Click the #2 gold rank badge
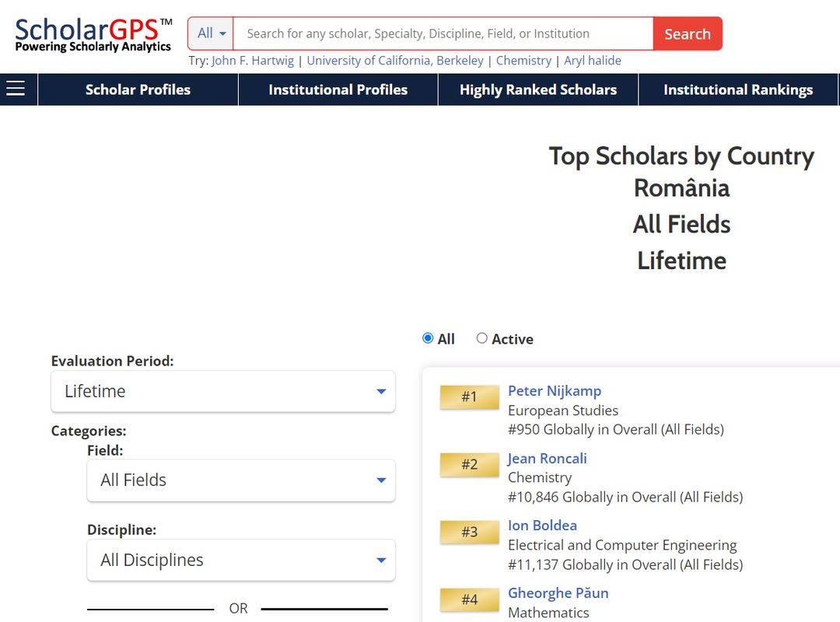840x622 pixels. point(469,464)
